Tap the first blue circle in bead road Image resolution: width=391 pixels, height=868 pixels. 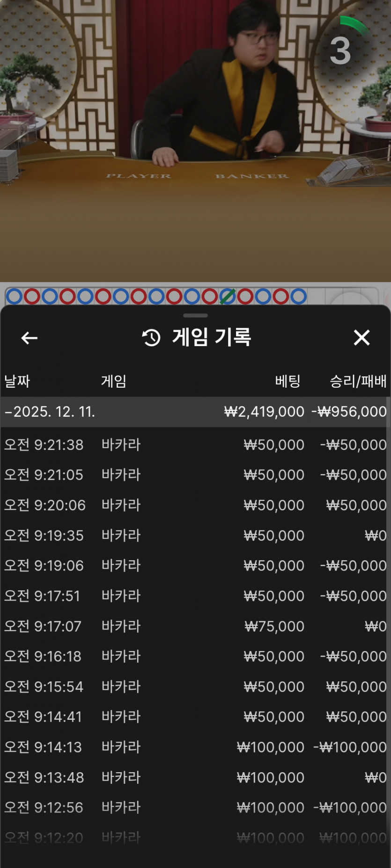click(x=14, y=297)
